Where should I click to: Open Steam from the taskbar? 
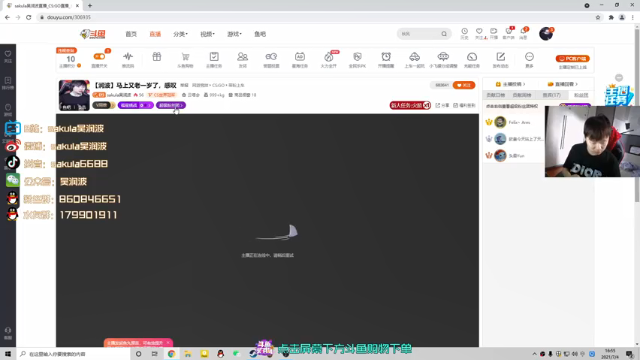pos(253,354)
